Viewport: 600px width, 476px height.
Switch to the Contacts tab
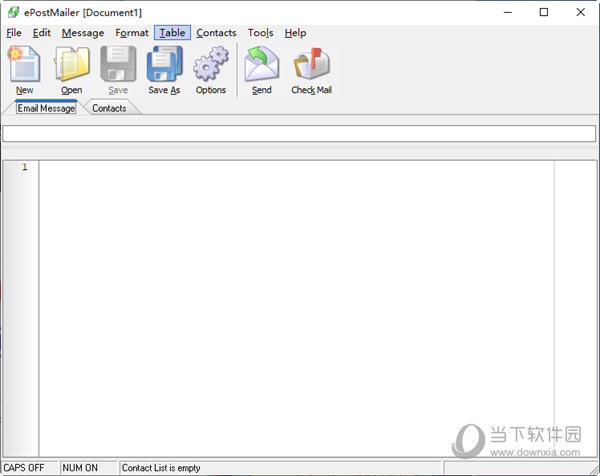[x=109, y=108]
